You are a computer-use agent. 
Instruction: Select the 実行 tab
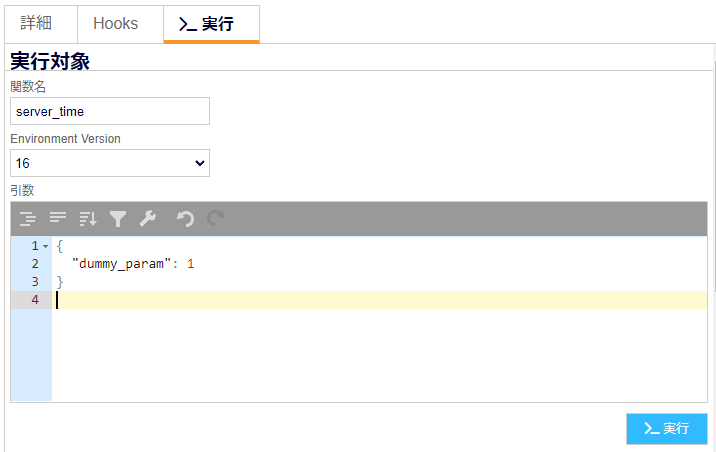click(x=211, y=24)
